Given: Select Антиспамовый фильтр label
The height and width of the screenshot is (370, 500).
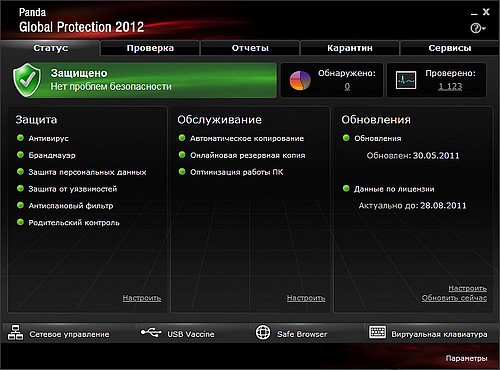Looking at the screenshot, I should (x=71, y=206).
